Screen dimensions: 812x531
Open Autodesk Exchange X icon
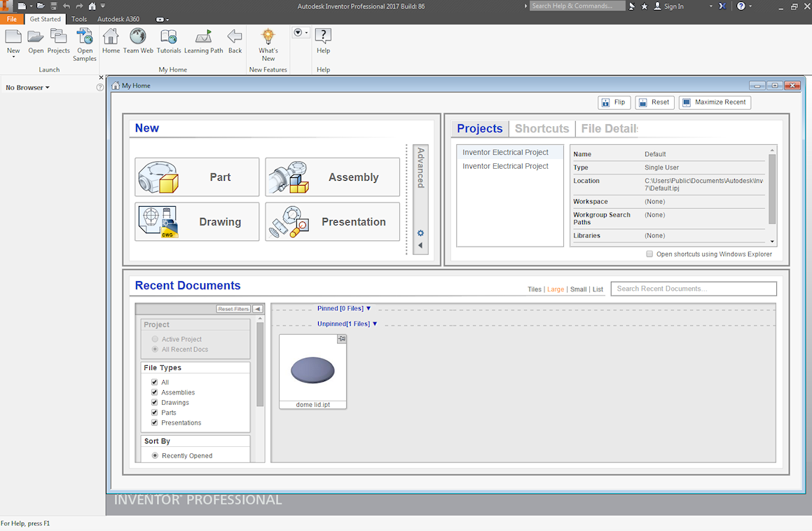click(722, 6)
